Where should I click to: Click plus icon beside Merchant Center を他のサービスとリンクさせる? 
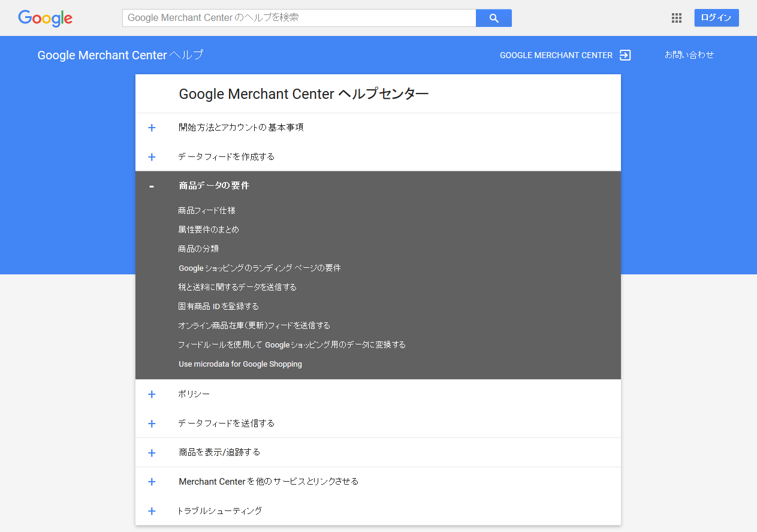[152, 482]
